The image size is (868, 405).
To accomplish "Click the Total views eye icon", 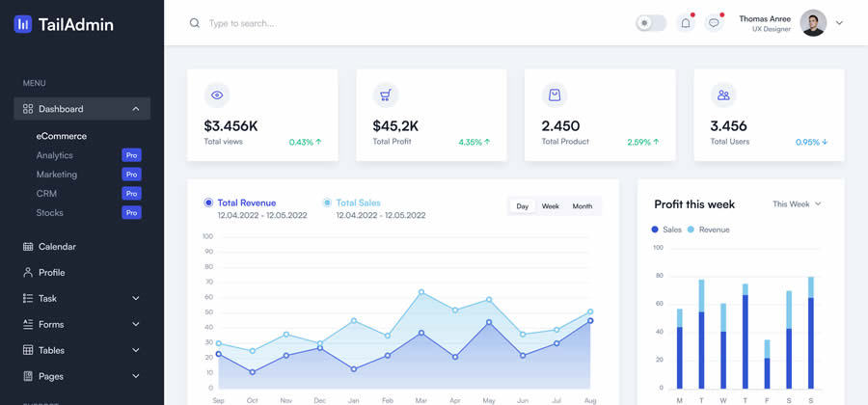I will pos(217,95).
